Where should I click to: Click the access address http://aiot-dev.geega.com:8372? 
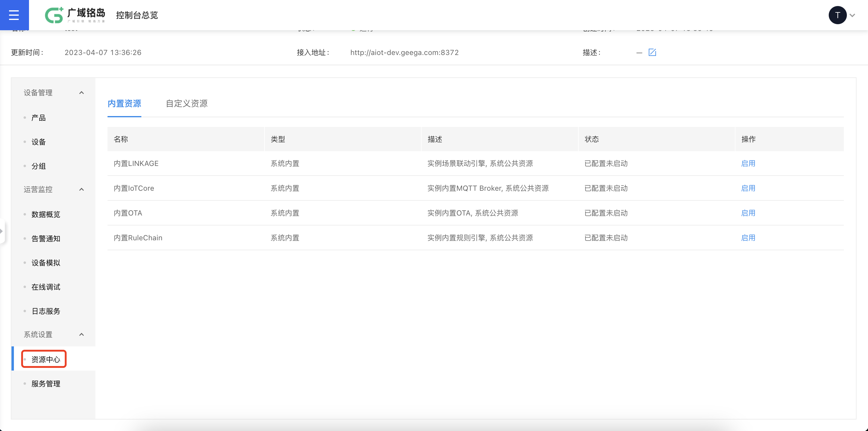point(404,53)
